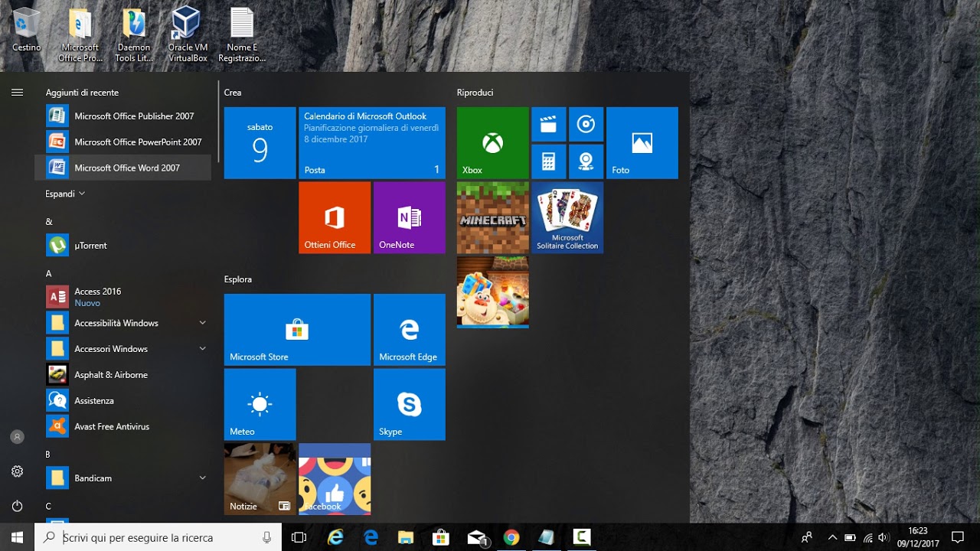Select the Cestino desktop icon
This screenshot has height=551, width=980.
click(27, 29)
